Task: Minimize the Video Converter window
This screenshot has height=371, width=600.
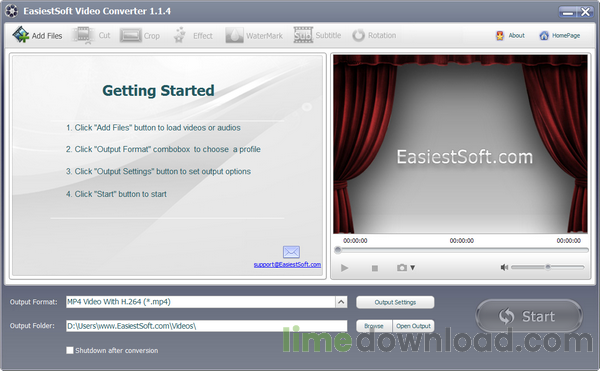Action: click(568, 12)
